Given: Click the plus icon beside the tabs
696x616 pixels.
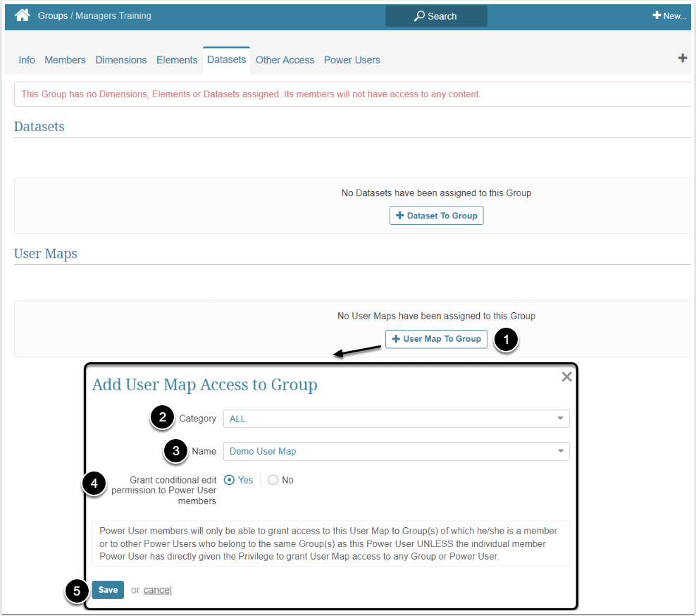Looking at the screenshot, I should 683,58.
